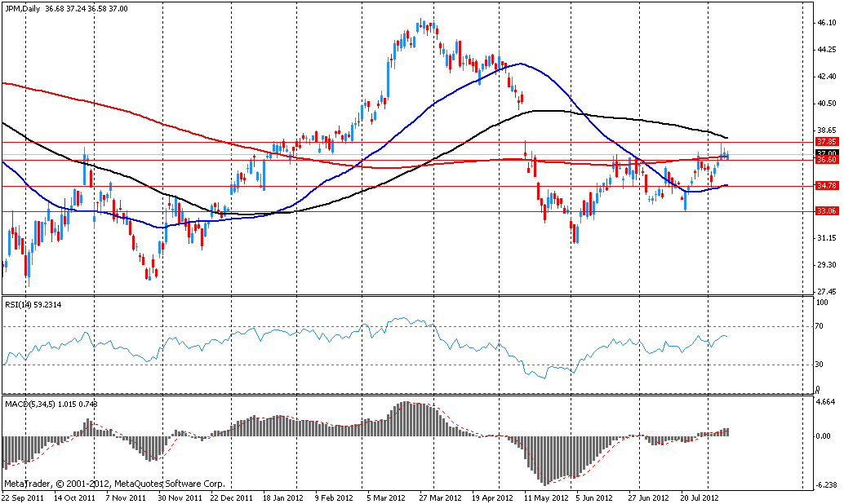Select the red 36.60 price level tag

(x=827, y=161)
